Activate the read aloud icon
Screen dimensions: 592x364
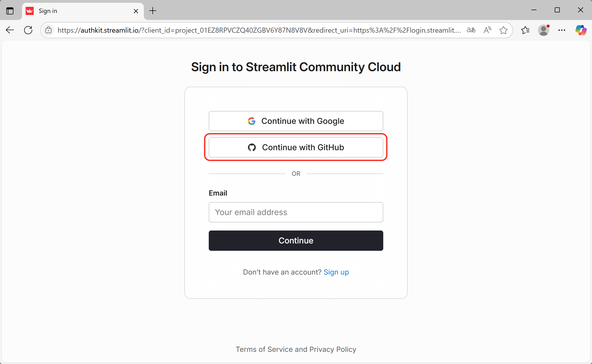pyautogui.click(x=487, y=30)
